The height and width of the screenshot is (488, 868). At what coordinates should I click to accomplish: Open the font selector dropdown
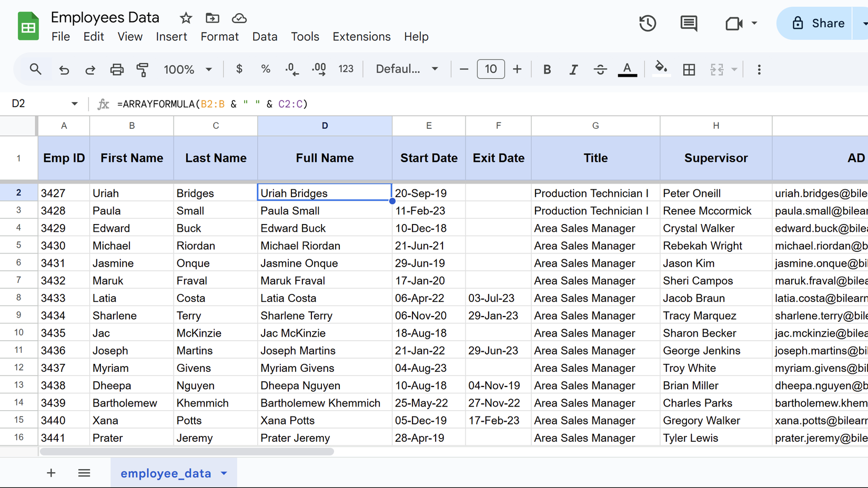(406, 69)
